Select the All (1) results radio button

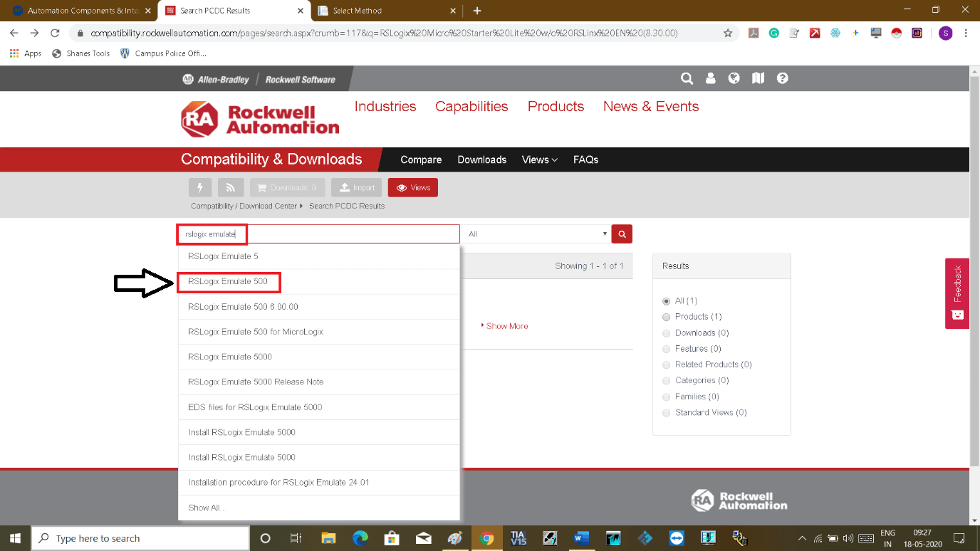(x=667, y=301)
